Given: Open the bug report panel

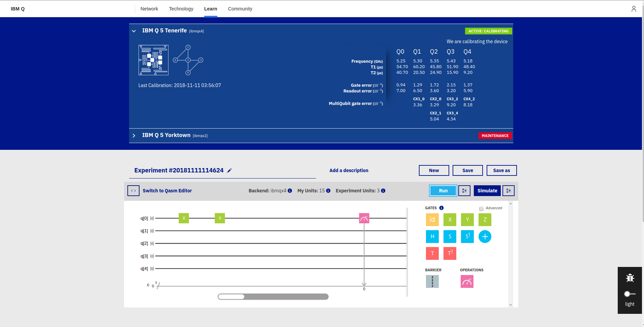Looking at the screenshot, I should point(629,277).
